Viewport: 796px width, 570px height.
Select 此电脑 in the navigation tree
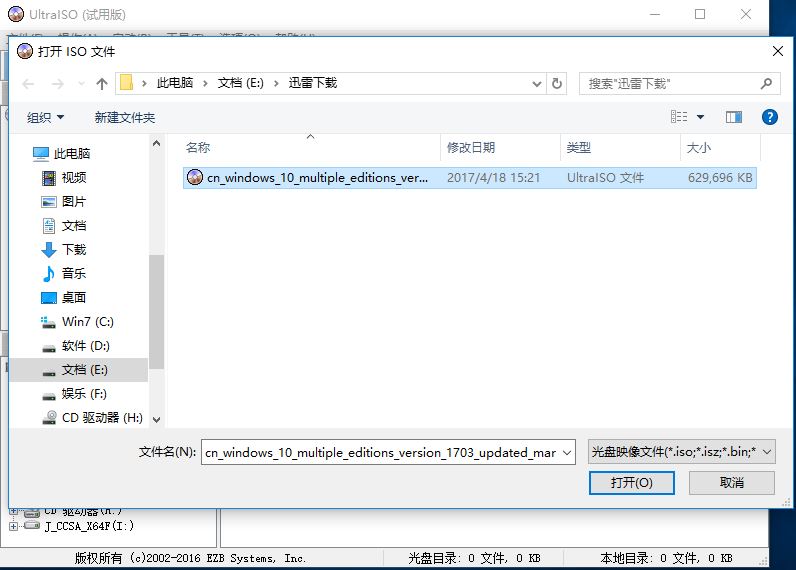[61, 153]
